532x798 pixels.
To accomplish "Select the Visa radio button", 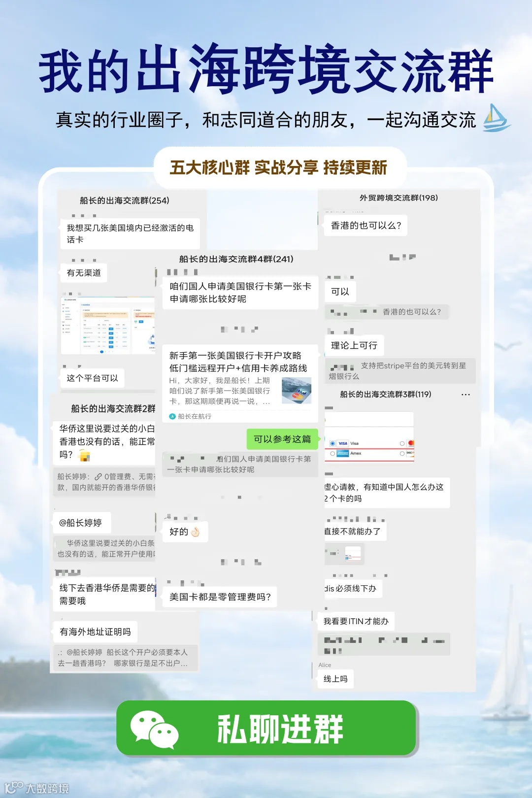I will [332, 443].
